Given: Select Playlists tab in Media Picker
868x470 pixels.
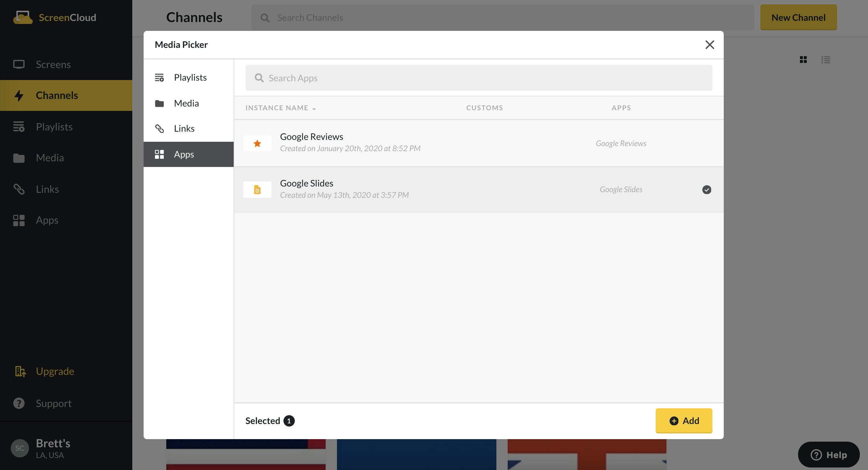Looking at the screenshot, I should coord(189,77).
